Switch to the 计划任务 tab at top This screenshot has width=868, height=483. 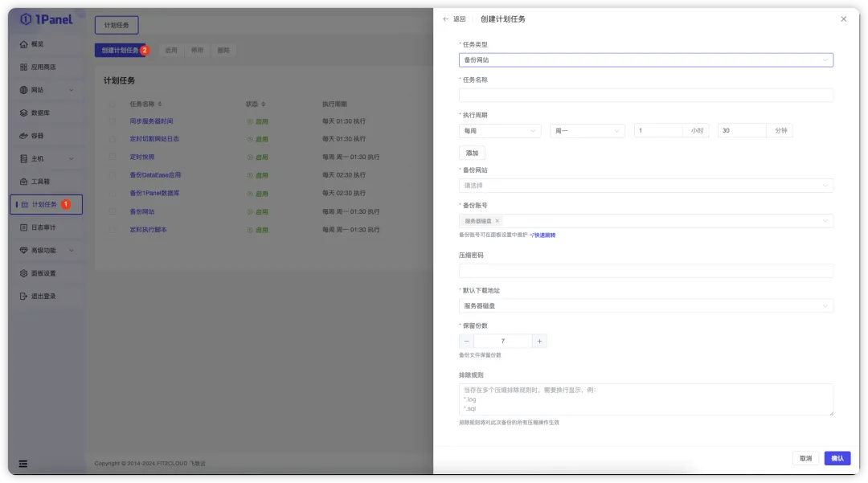click(117, 25)
